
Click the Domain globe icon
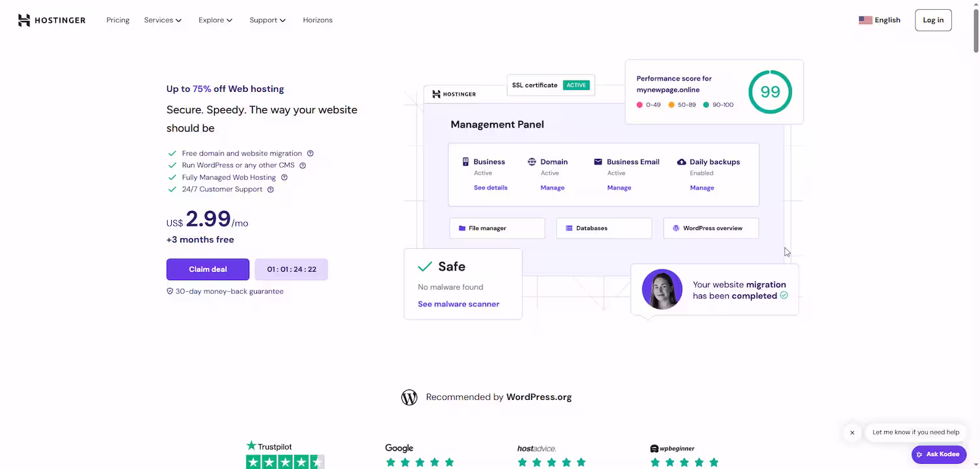pos(532,162)
